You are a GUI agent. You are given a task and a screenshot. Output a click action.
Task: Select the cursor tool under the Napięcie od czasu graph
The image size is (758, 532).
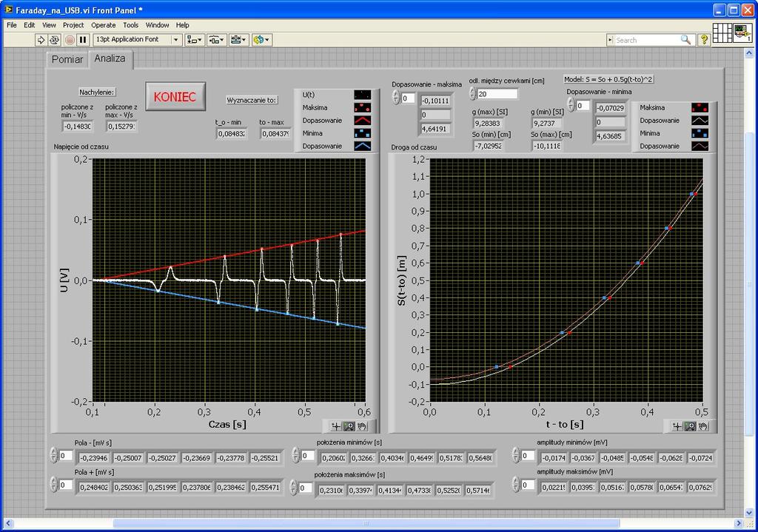pos(336,426)
